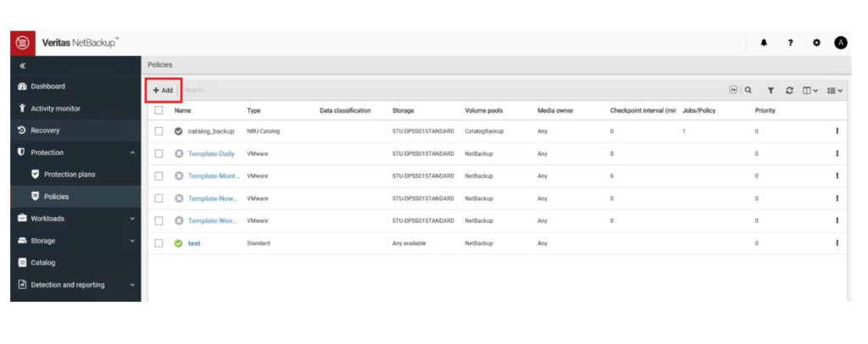
Task: Open row actions menu for Template-Now...
Action: click(x=837, y=198)
